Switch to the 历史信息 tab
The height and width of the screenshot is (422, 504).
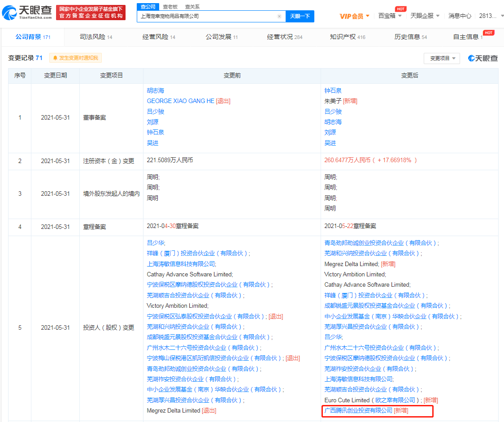[x=410, y=37]
